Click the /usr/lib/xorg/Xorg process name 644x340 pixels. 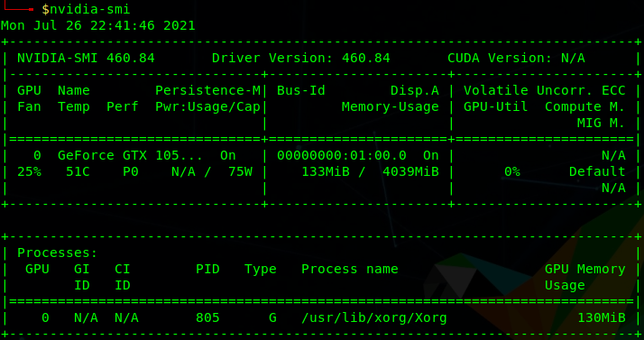pos(374,318)
